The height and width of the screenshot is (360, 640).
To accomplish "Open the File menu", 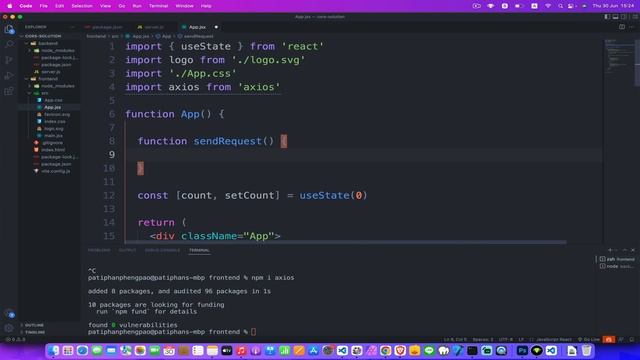I will tap(43, 6).
